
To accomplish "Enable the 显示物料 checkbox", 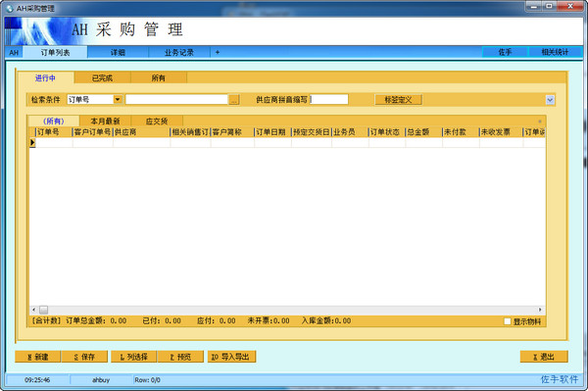I will (x=508, y=321).
